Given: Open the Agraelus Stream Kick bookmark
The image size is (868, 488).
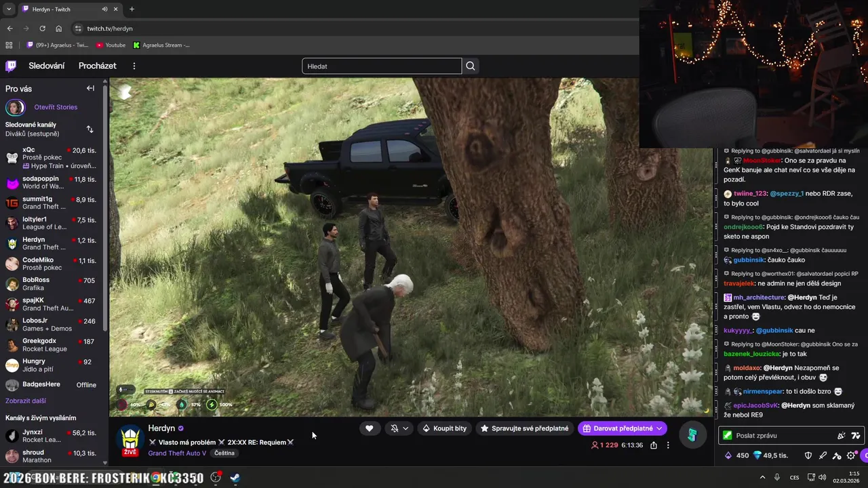Looking at the screenshot, I should (x=161, y=45).
